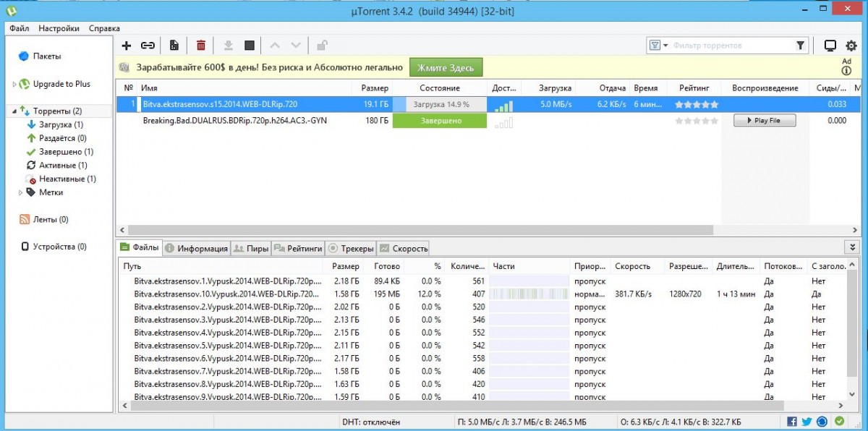Click the pieces bar of Vypusk 10 file
The image size is (868, 431).
pyautogui.click(x=529, y=294)
